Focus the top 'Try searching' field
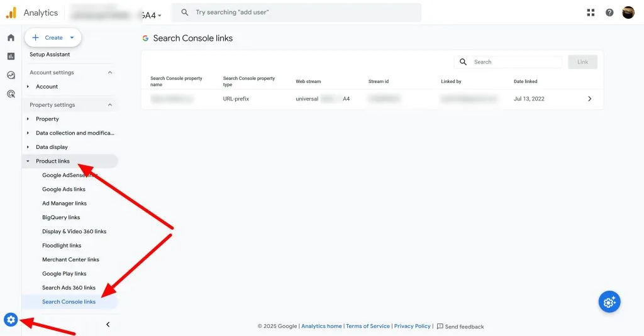644x336 pixels. point(296,13)
